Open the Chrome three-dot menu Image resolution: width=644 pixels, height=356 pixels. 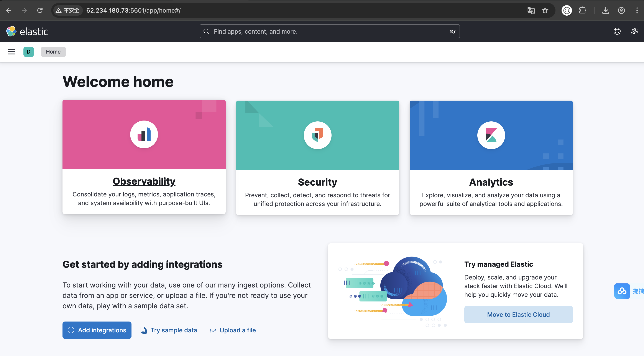(x=637, y=10)
